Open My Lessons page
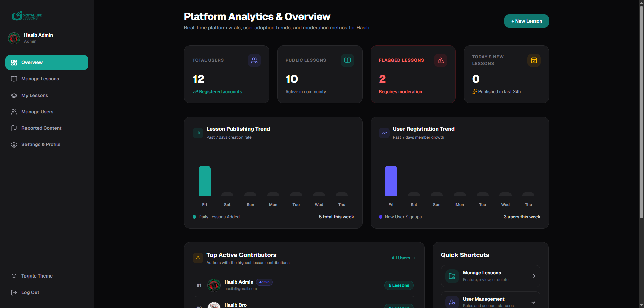This screenshot has height=308, width=644. coord(47,95)
